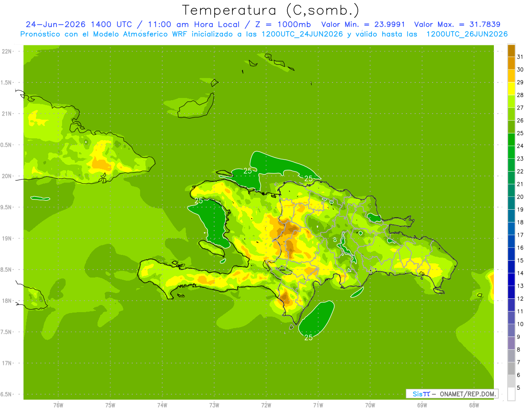Select the "Valor Min. = 23.9991" text
The width and height of the screenshot is (532, 411).
click(x=363, y=24)
